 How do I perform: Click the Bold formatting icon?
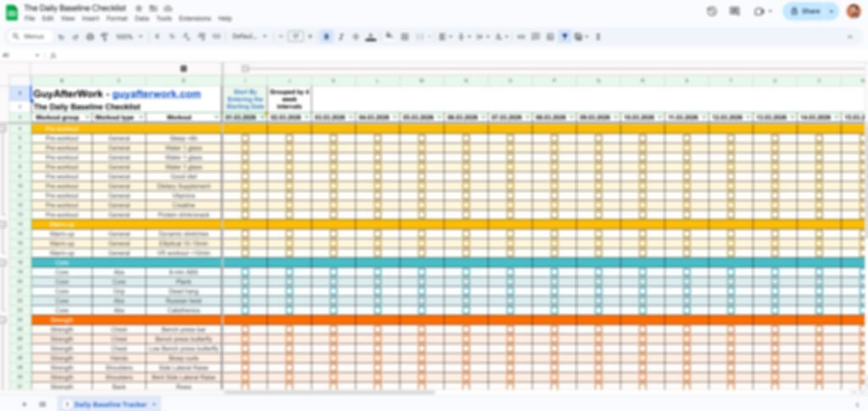point(327,36)
